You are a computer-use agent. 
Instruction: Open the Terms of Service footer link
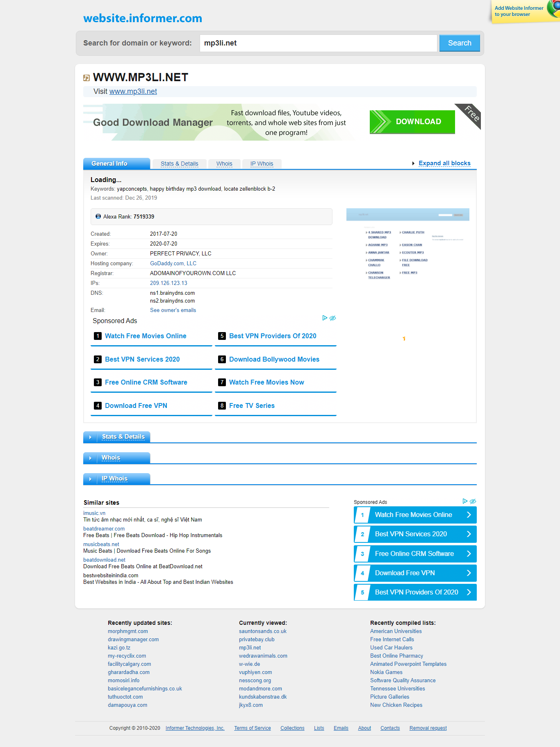[253, 728]
